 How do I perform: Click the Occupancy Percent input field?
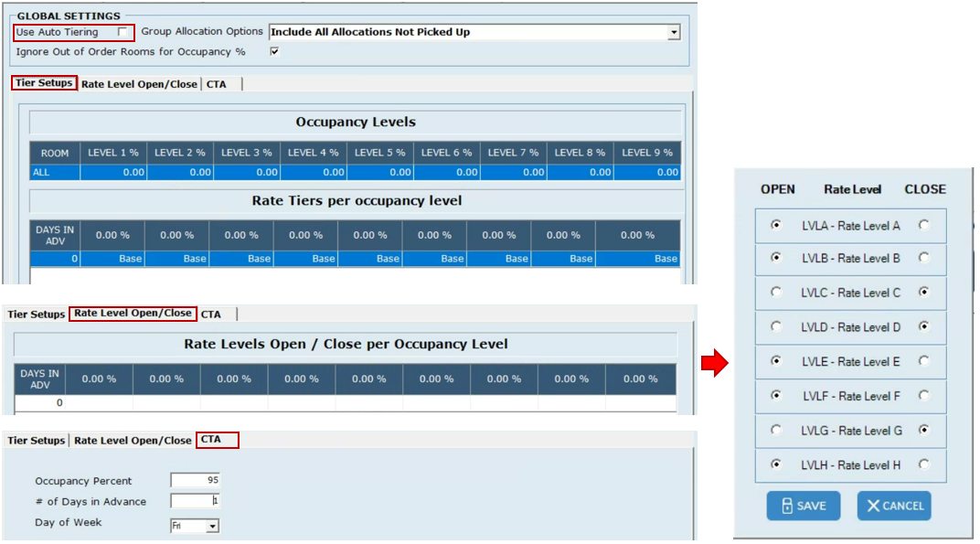pyautogui.click(x=195, y=481)
